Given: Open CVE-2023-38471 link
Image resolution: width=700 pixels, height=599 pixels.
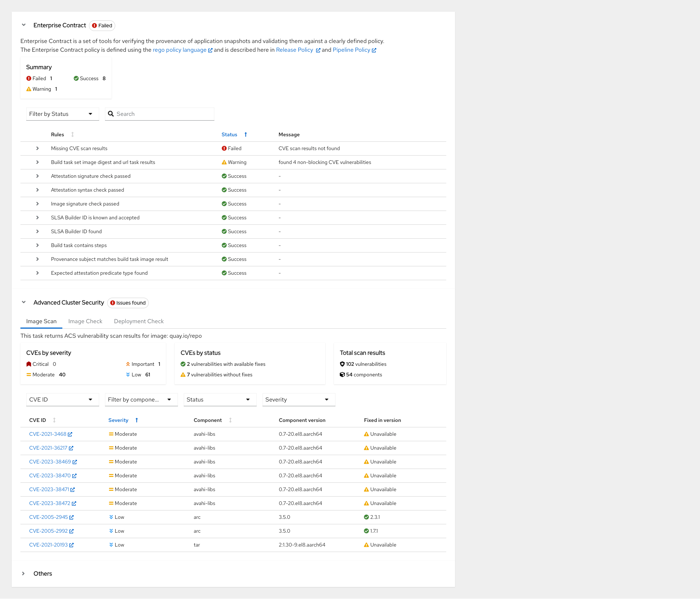Looking at the screenshot, I should click(x=52, y=489).
